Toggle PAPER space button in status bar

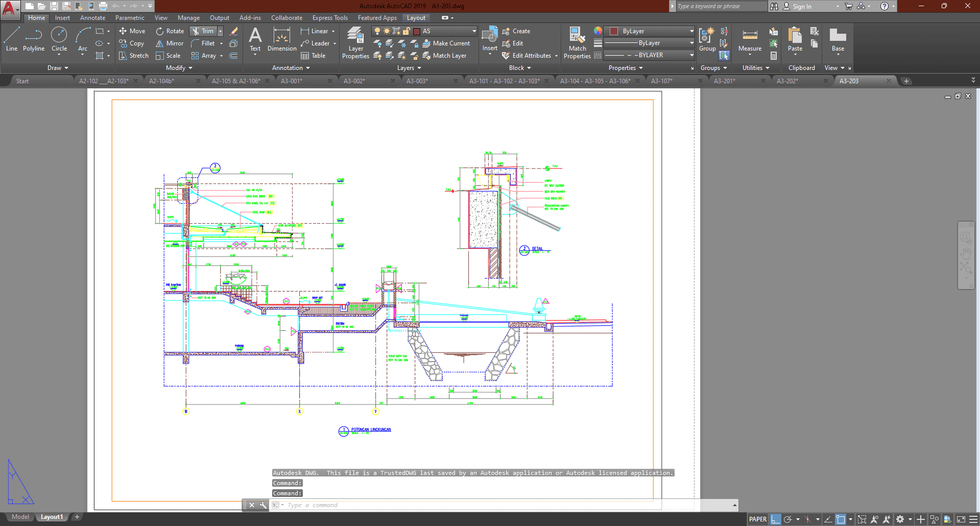pos(757,519)
